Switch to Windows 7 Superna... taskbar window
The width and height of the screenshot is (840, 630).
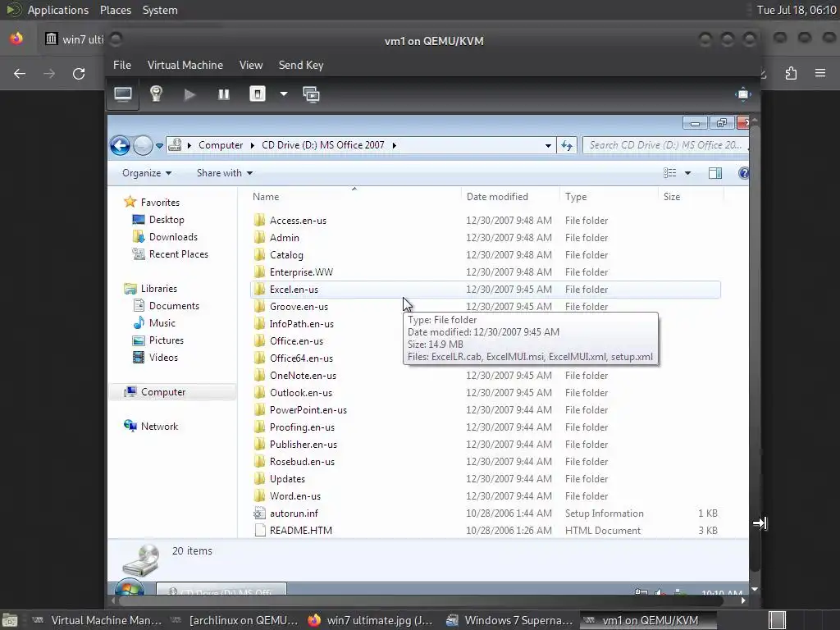click(510, 620)
